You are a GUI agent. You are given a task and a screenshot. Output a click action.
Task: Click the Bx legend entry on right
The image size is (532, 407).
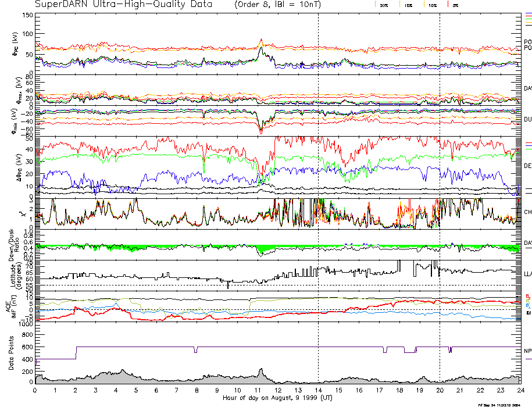[527, 305]
